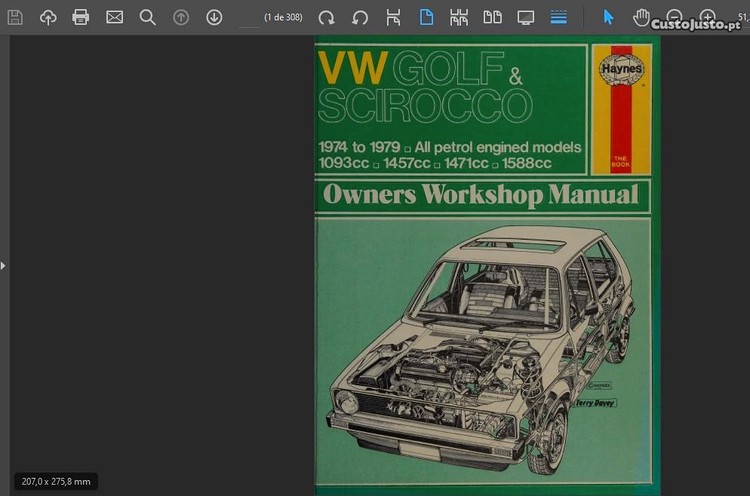The width and height of the screenshot is (750, 496).
Task: Open the search magnifier tool
Action: [x=147, y=17]
